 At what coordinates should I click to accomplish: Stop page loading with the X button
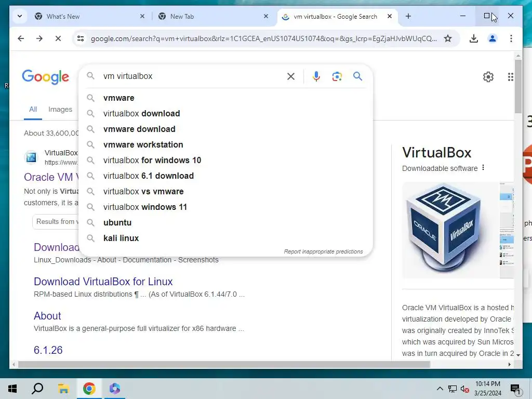click(x=58, y=38)
